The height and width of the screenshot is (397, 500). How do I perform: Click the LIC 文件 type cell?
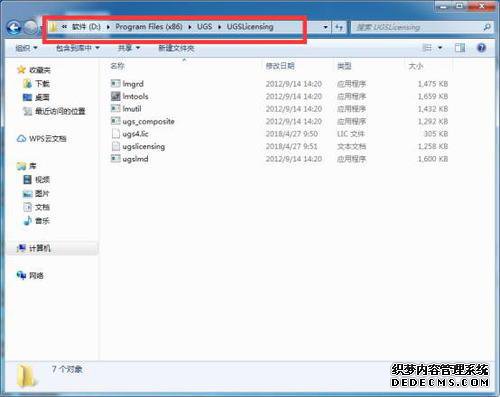(x=351, y=134)
